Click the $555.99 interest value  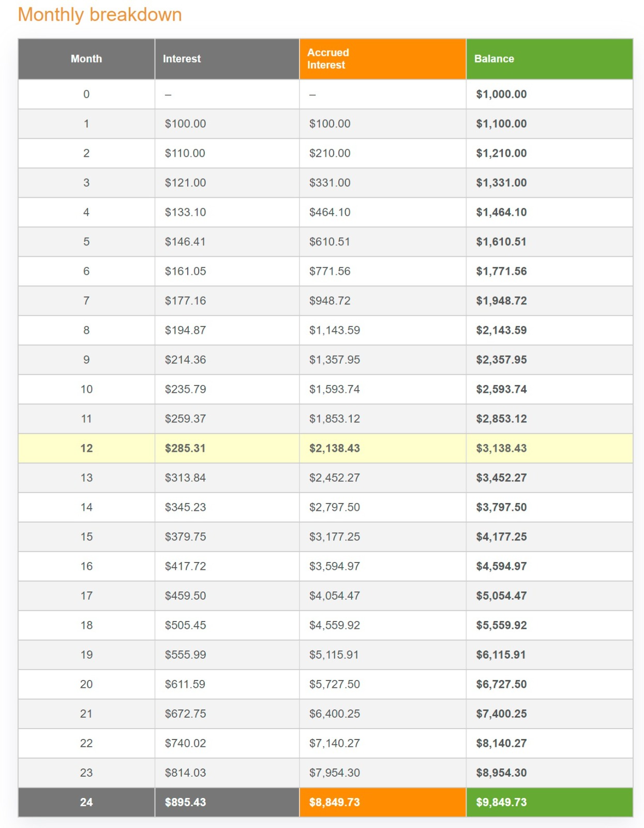185,655
